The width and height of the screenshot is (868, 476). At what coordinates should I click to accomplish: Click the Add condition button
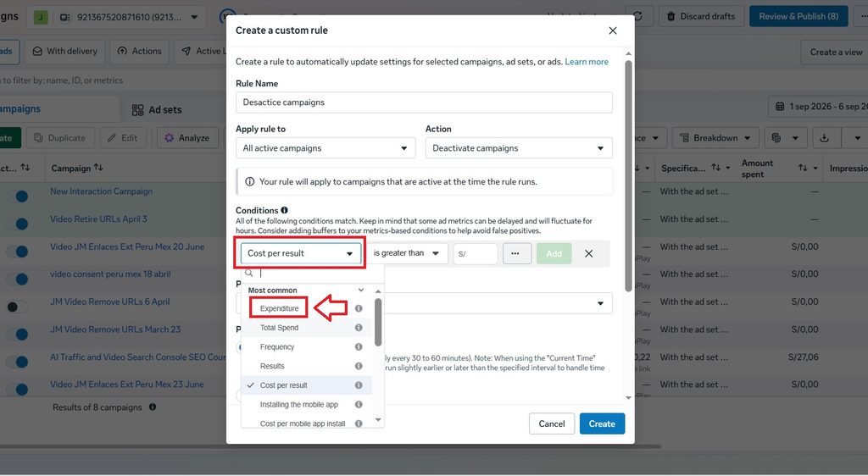pyautogui.click(x=554, y=253)
